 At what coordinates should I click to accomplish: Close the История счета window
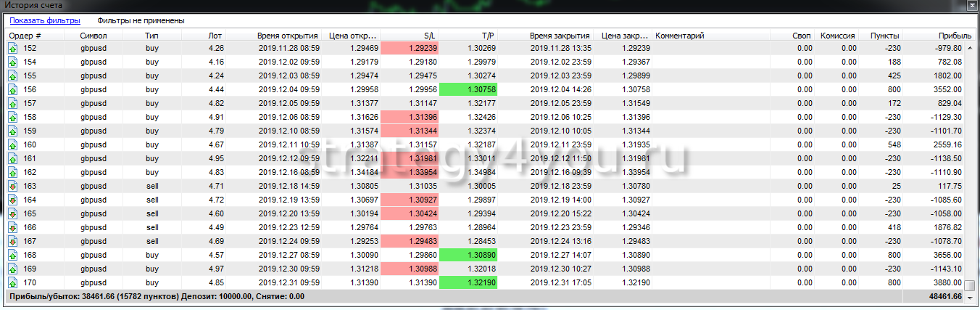968,5
